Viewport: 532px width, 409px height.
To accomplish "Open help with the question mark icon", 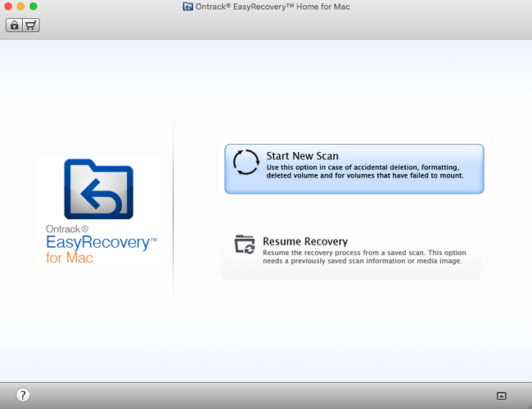I will click(23, 395).
